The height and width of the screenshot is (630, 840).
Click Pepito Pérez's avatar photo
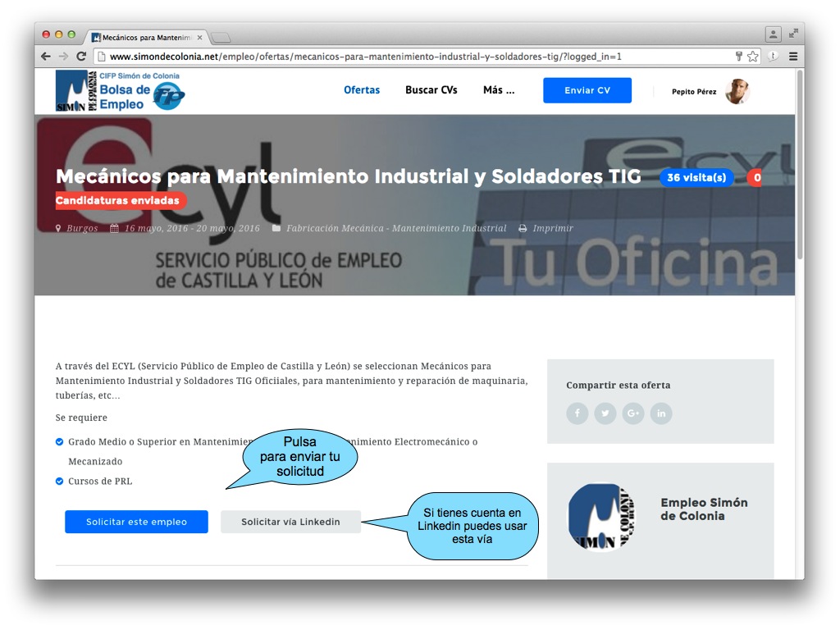pyautogui.click(x=737, y=91)
